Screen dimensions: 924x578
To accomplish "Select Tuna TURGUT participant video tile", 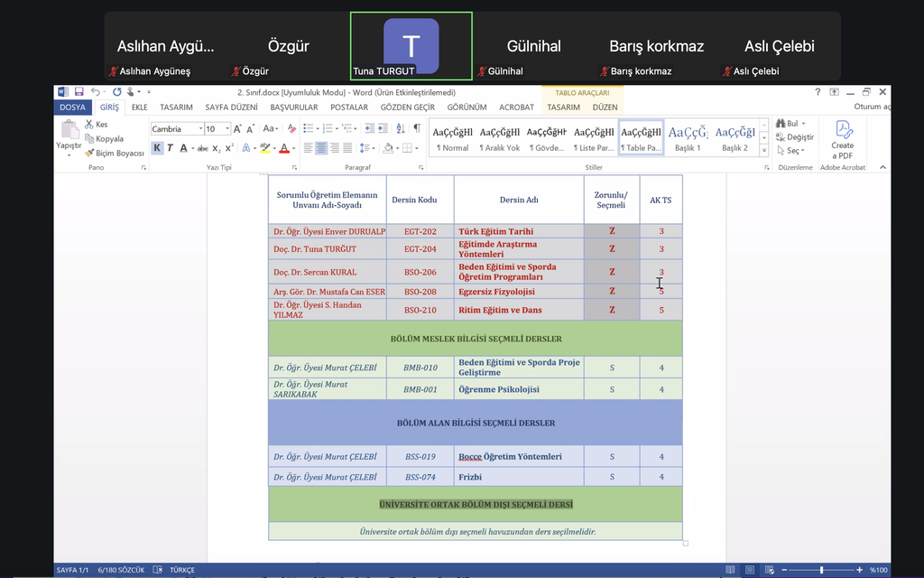I will coord(411,46).
